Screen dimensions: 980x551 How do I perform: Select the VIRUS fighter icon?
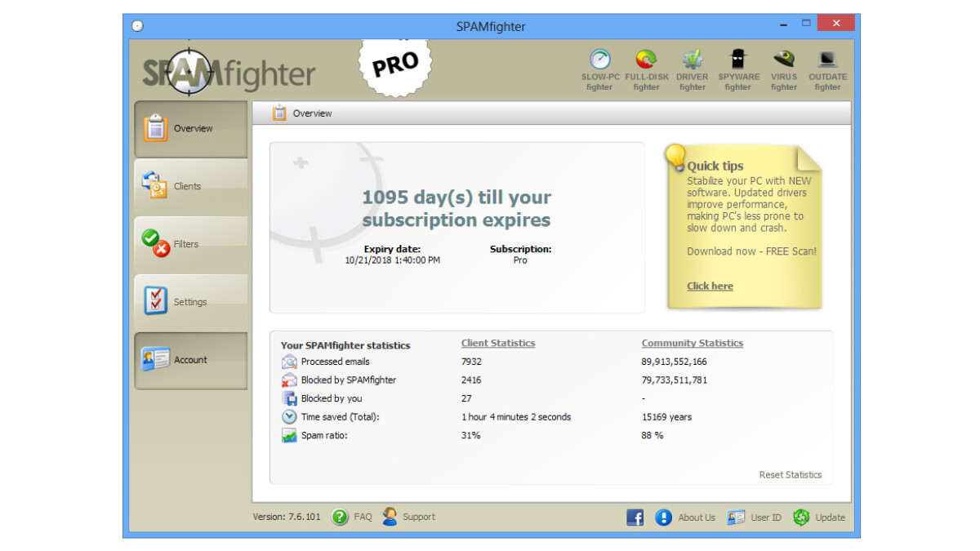pyautogui.click(x=783, y=61)
